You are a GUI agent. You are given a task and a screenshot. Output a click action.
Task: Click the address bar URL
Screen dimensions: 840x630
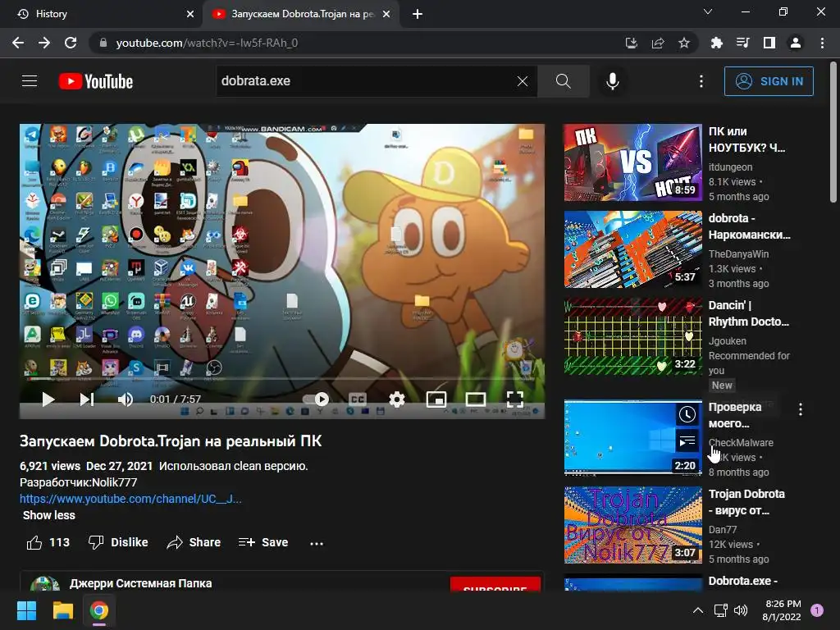pos(207,43)
